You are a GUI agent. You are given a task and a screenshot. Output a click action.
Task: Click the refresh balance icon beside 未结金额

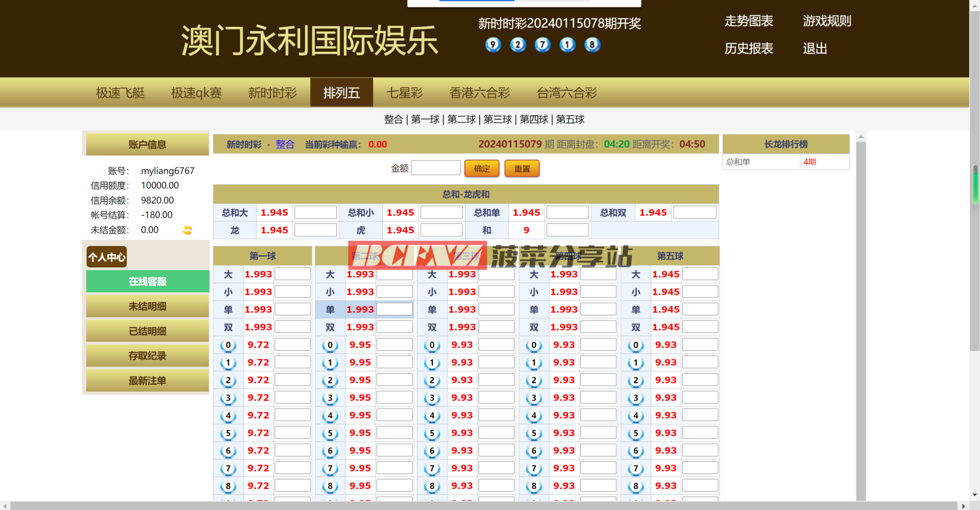coord(187,230)
